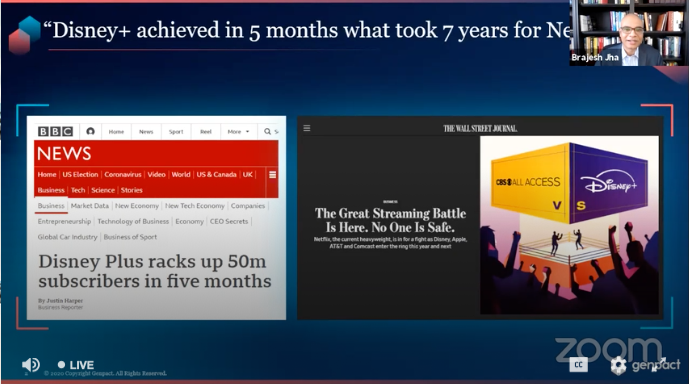Open the BBC News sections hamburger menu

[272, 174]
